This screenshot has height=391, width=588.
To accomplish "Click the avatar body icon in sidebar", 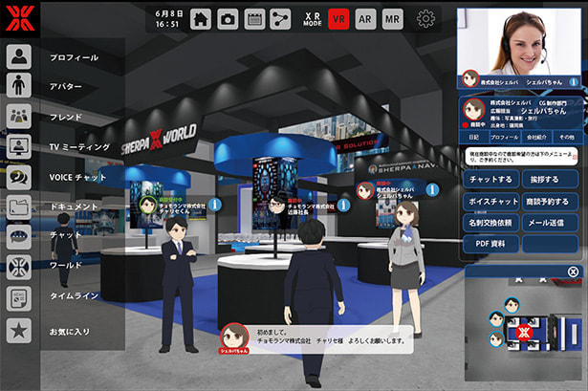I will tap(18, 87).
